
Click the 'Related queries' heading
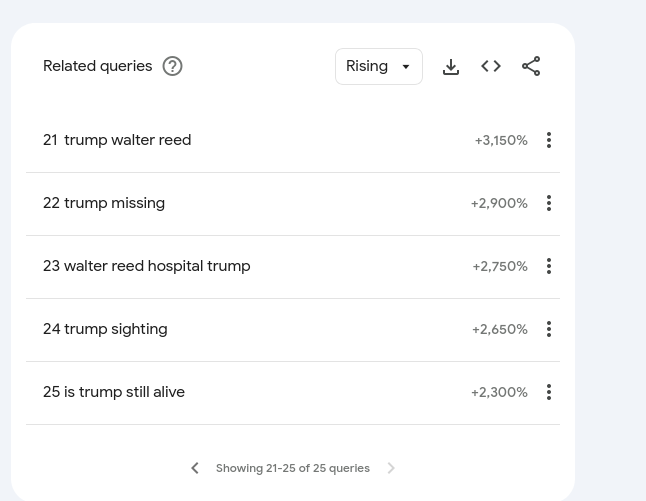[98, 66]
